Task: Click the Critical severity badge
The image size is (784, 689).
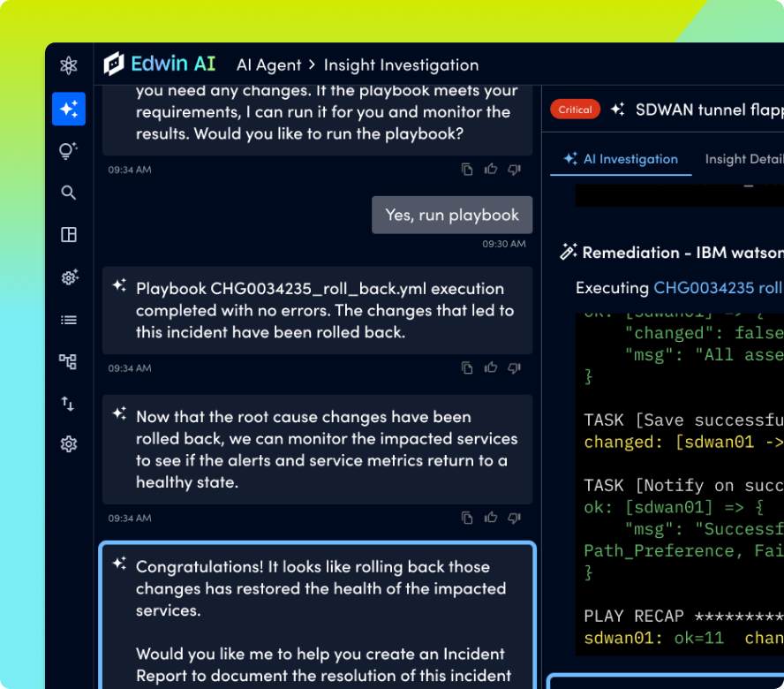Action: click(575, 110)
